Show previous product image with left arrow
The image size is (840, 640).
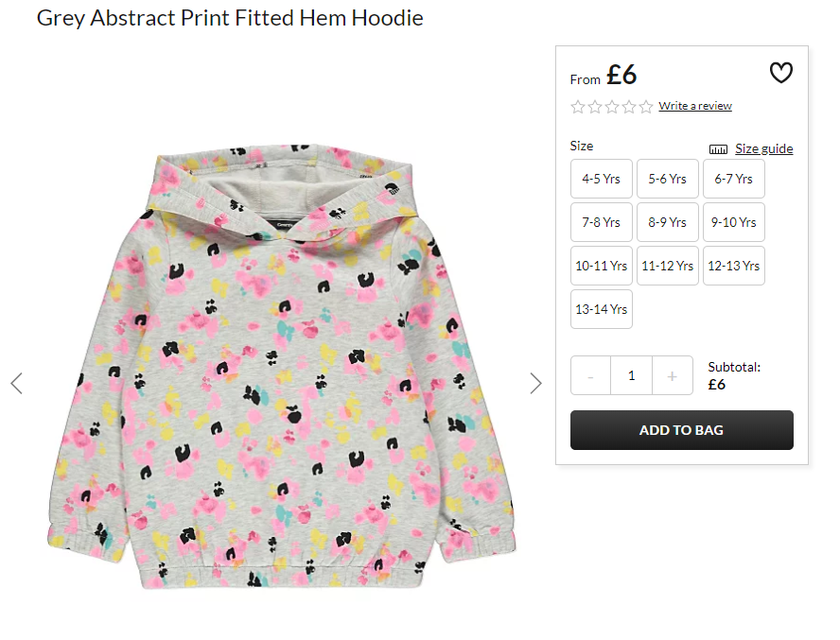tap(17, 384)
